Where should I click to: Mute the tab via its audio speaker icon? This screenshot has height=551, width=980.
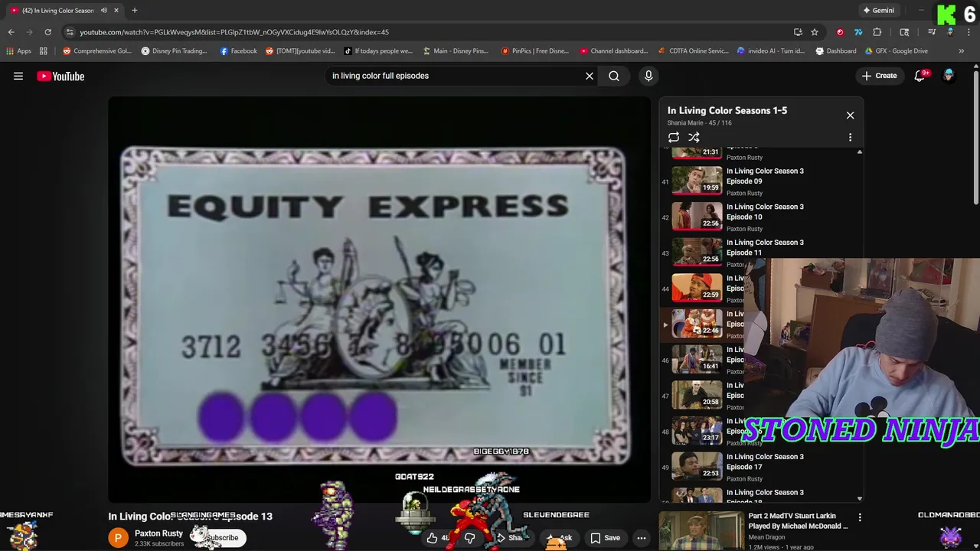(103, 11)
